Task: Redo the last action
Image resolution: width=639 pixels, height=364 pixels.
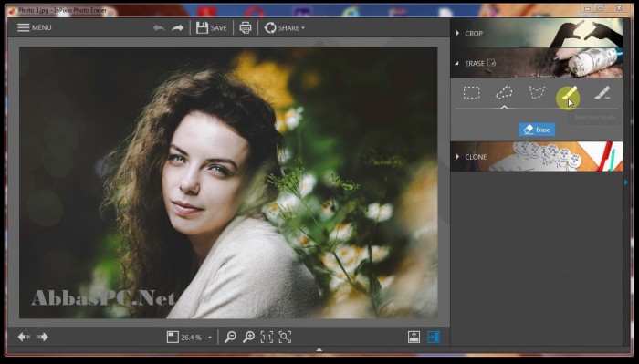Action: coord(178,27)
